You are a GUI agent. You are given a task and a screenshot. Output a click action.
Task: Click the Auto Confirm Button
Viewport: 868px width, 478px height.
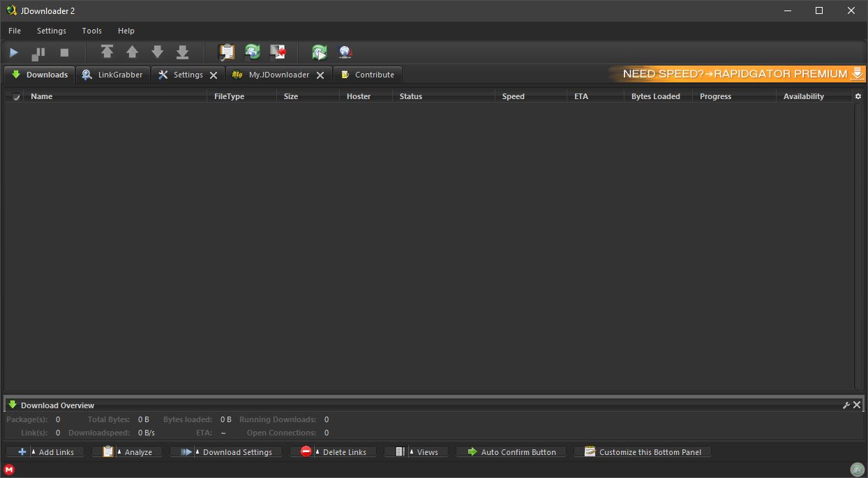(511, 451)
